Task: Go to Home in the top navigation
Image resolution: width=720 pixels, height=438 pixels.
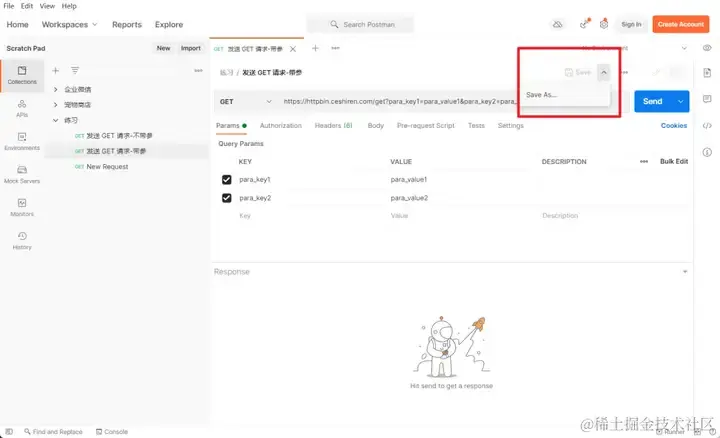Action: 17,24
